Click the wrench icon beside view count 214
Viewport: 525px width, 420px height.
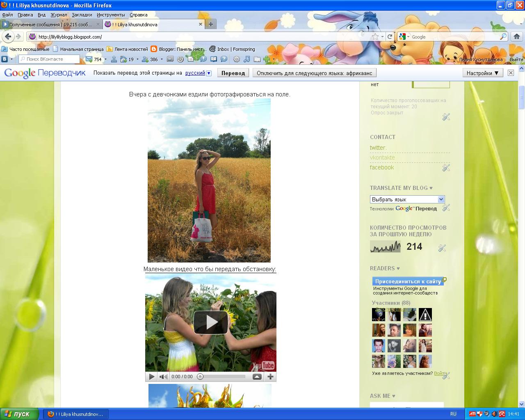[442, 248]
